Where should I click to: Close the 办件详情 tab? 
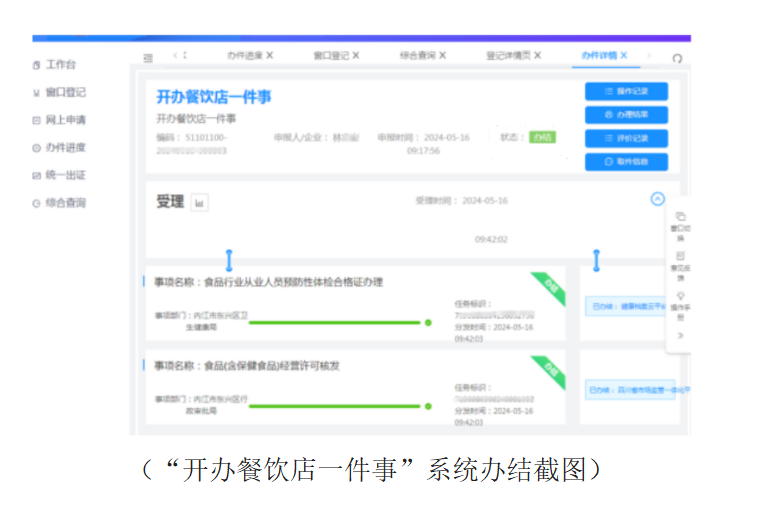tap(624, 55)
